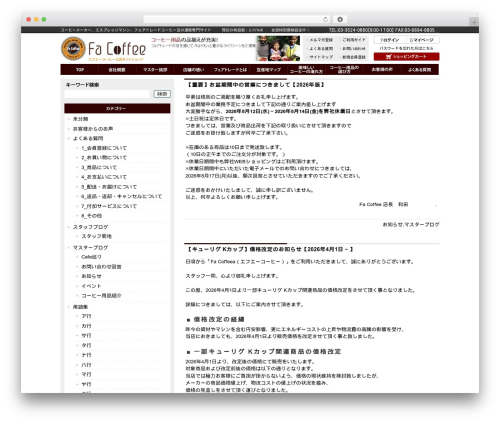Open the マスターブログ sidebar category
The width and height of the screenshot is (500, 423).
coord(90,248)
